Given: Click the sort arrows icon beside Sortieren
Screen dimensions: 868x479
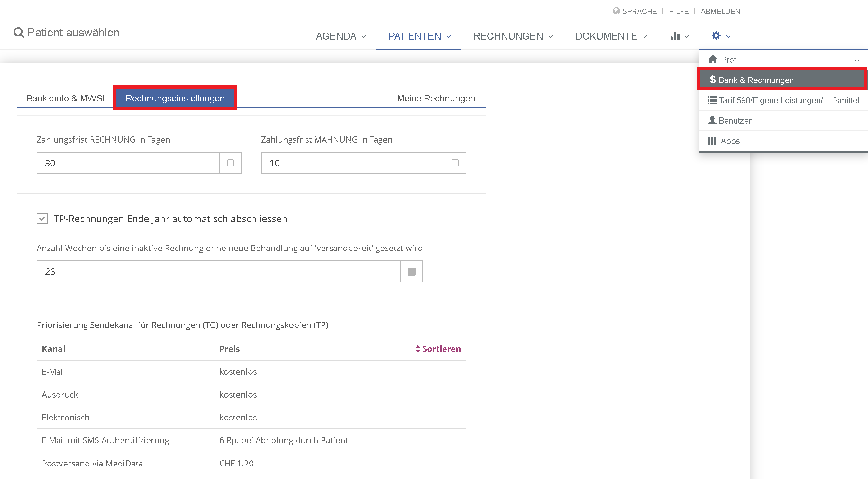Looking at the screenshot, I should (x=418, y=349).
